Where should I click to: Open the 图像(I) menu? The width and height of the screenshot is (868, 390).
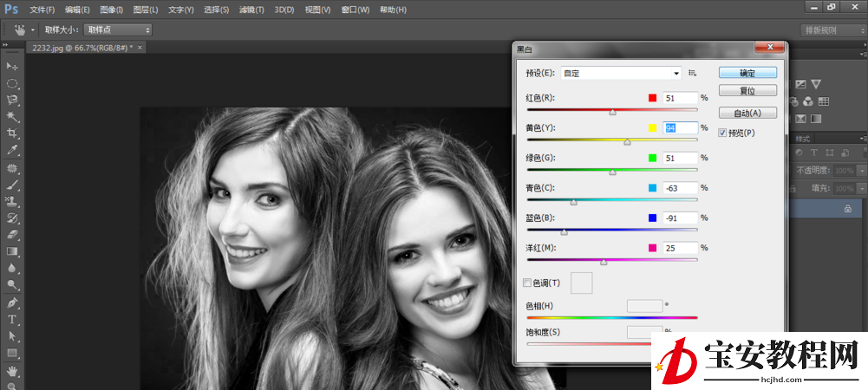[x=112, y=10]
